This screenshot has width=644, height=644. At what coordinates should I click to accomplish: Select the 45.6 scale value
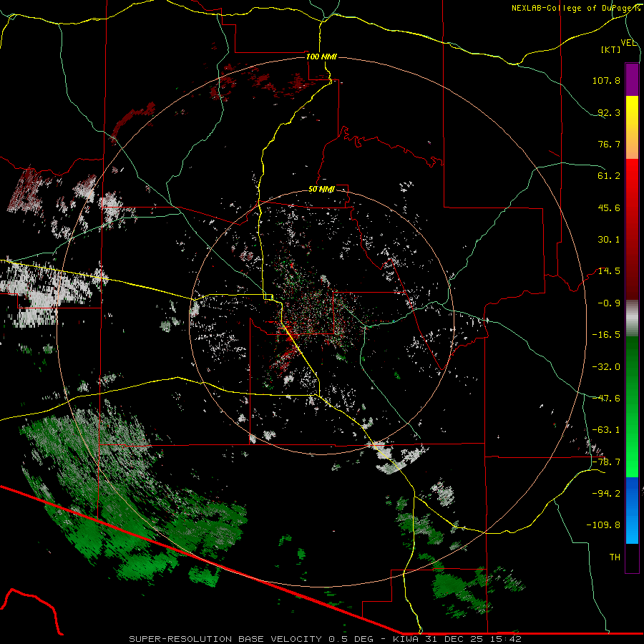coord(609,208)
